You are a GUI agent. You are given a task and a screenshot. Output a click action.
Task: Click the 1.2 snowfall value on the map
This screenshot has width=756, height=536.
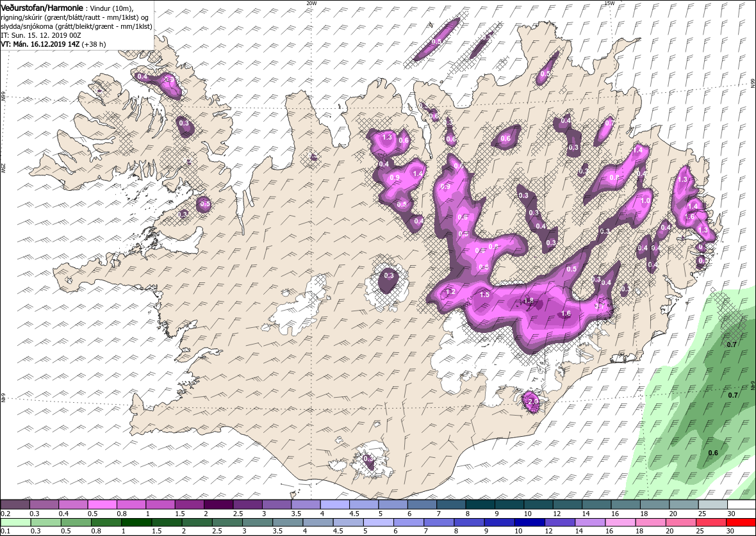click(x=451, y=291)
